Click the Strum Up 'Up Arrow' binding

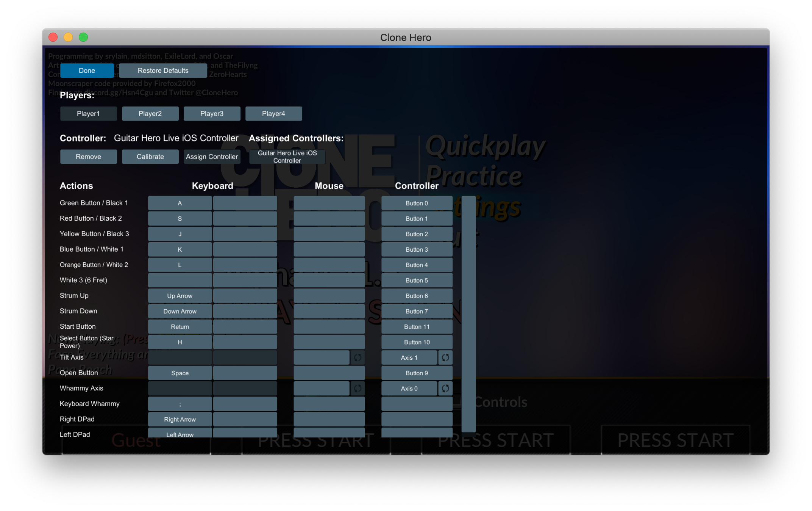point(180,296)
